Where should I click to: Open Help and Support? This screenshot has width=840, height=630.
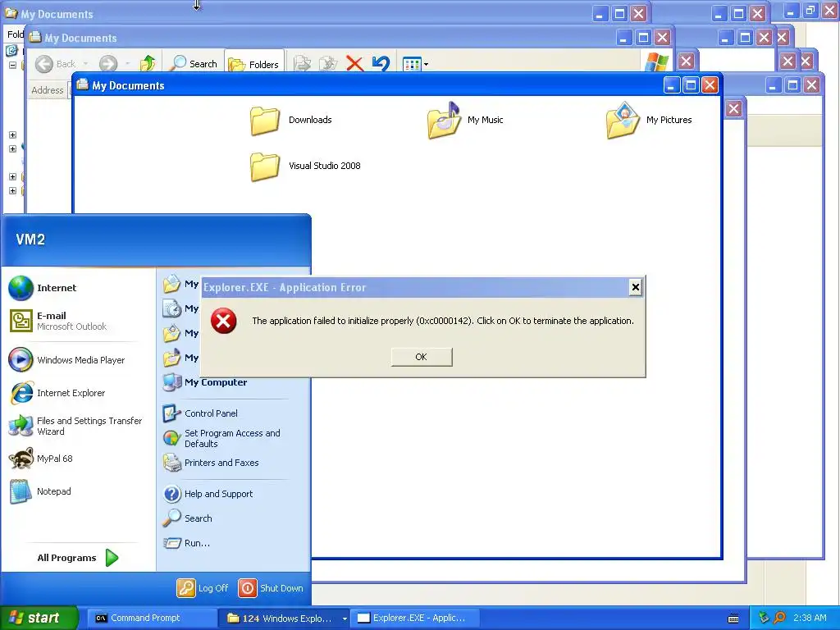pyautogui.click(x=208, y=494)
